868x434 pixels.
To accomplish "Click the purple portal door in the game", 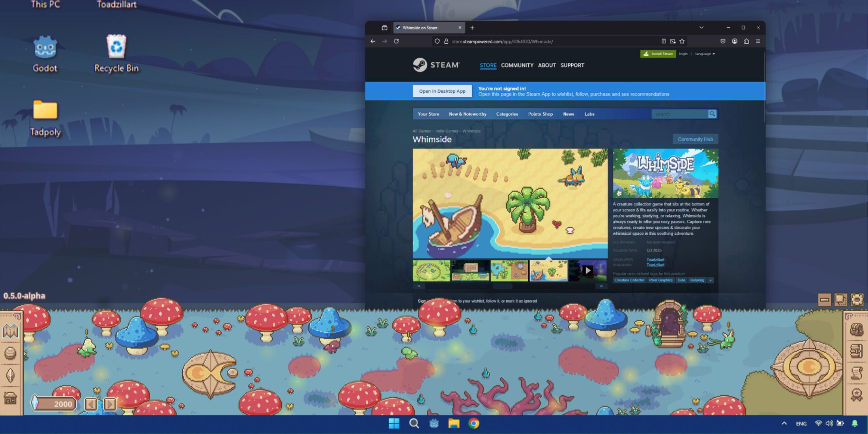I will 667,324.
